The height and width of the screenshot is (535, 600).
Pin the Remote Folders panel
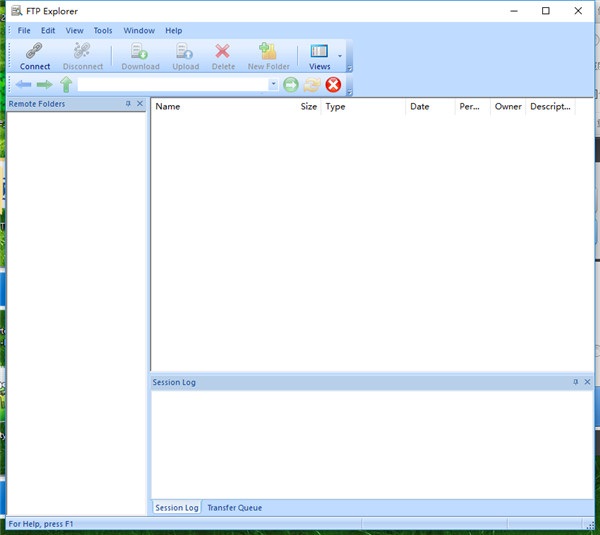(x=128, y=104)
